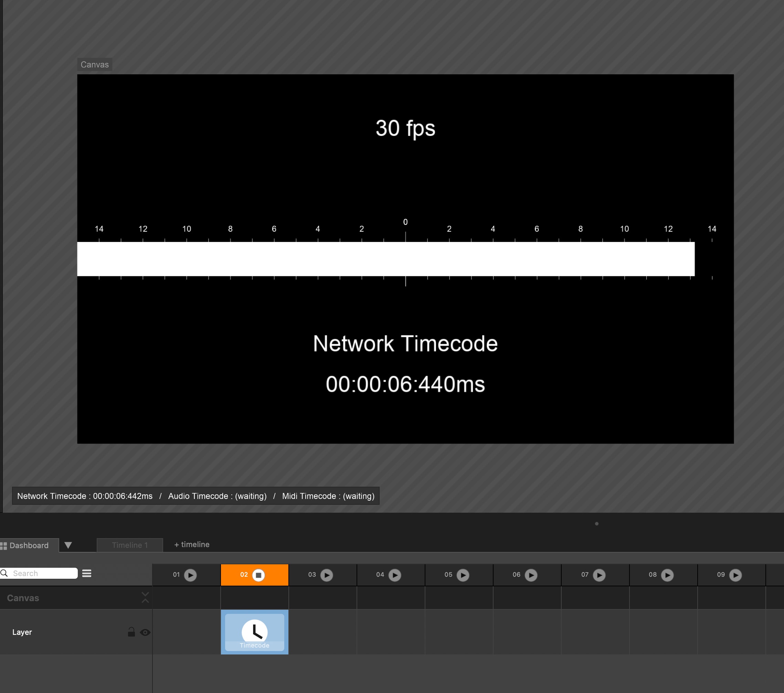Switch to the Dashboard tab

click(29, 545)
